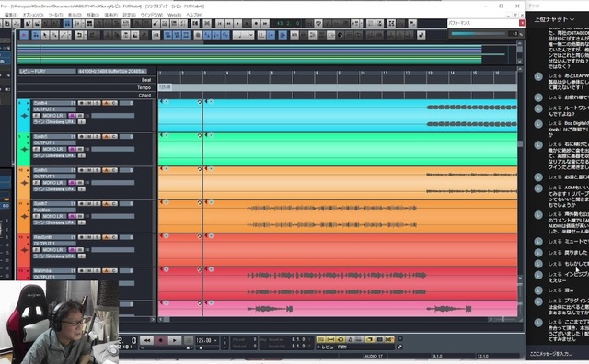Click the Synth4 track F button
This screenshot has width=589, height=364.
37,116
